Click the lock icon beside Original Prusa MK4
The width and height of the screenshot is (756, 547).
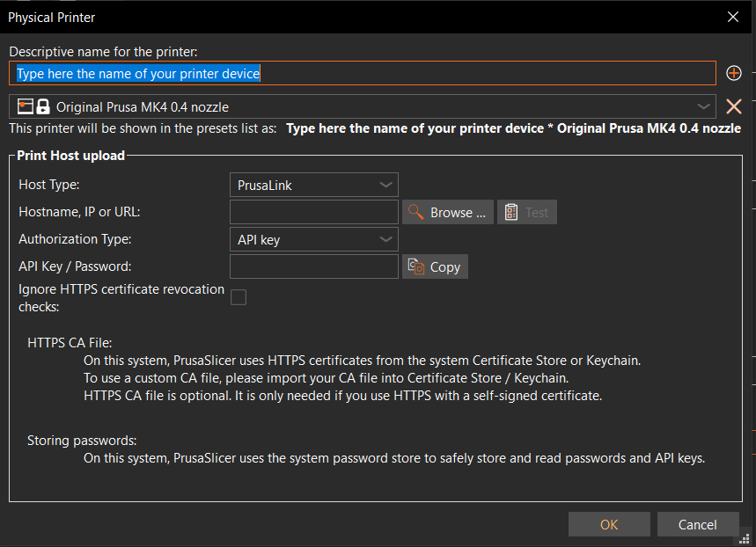(43, 106)
